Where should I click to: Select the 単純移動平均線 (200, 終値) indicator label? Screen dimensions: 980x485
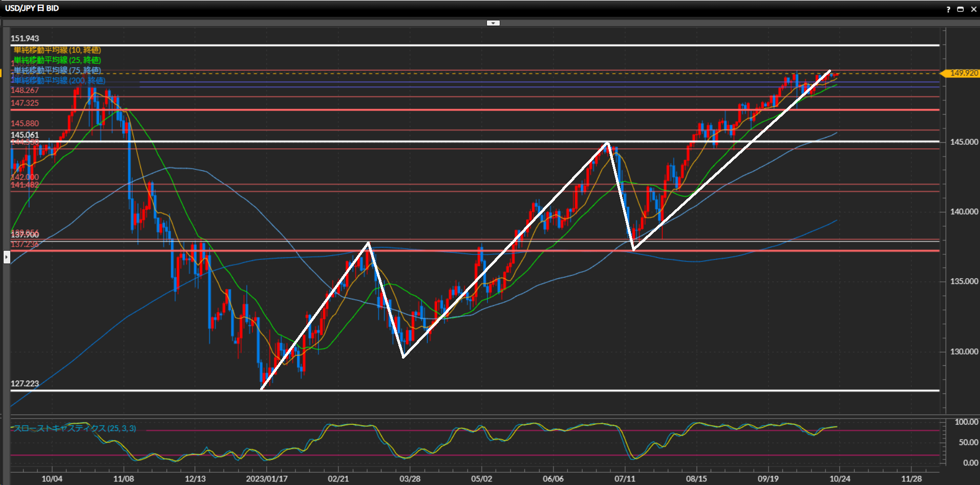tap(59, 80)
